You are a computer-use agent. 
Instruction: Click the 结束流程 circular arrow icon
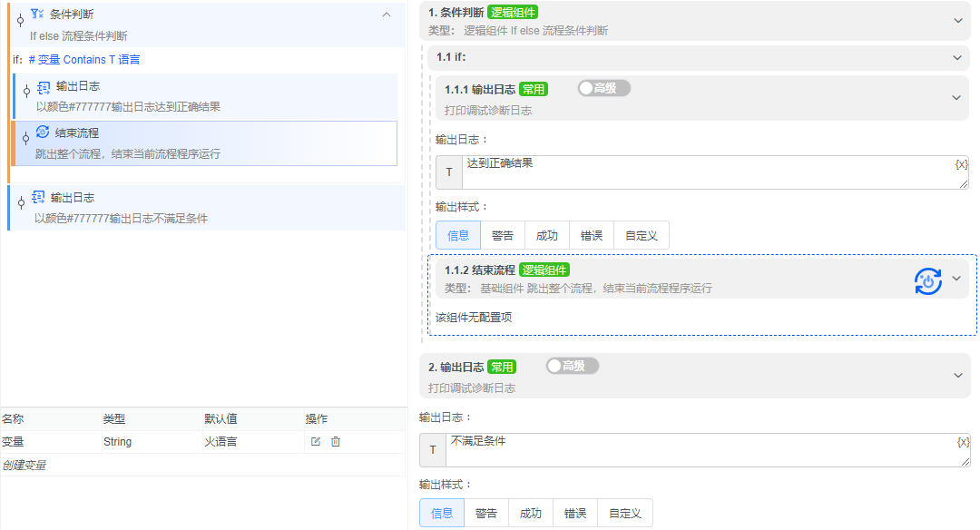(x=43, y=131)
